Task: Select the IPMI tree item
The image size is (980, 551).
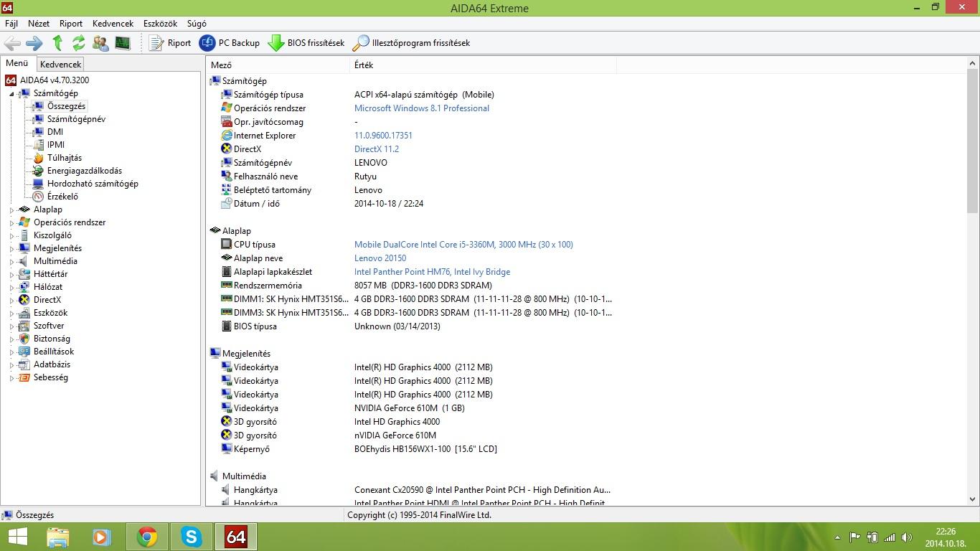Action: pos(56,145)
